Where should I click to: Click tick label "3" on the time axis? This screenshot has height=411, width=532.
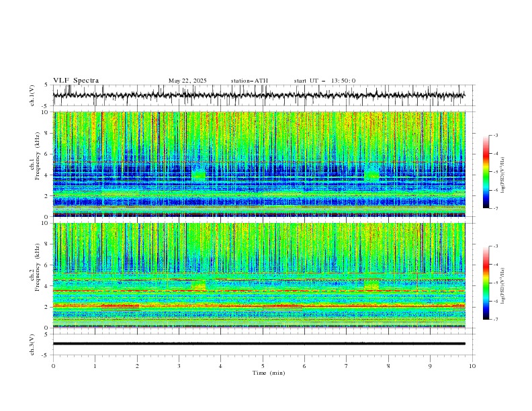point(179,366)
